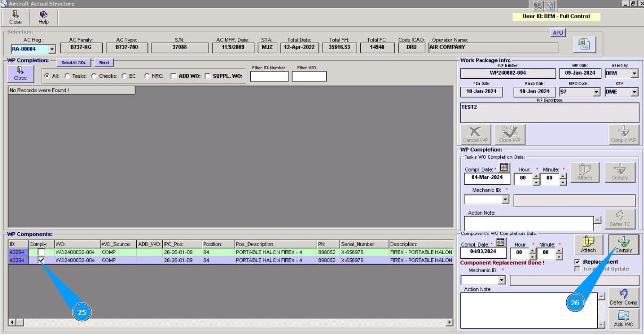Open calendar icon next to task Compl. Date
The height and width of the screenshot is (335, 644).
pos(504,167)
